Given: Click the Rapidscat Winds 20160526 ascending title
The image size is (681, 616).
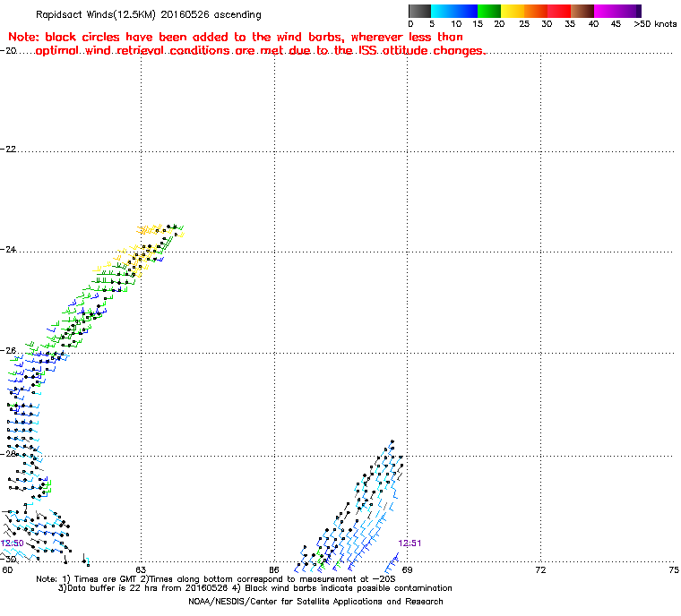Looking at the screenshot, I should pos(149,14).
